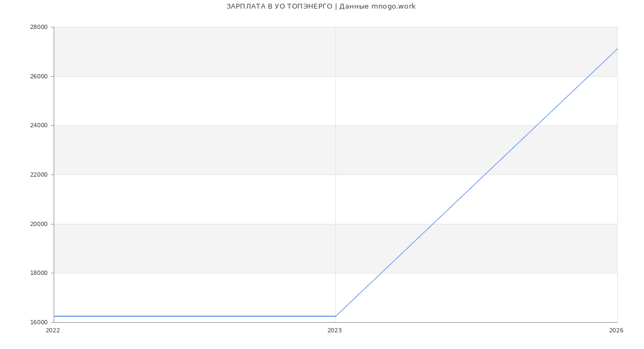The image size is (644, 349).
Task: Click the flat blue line segment's middle
Action: 195,316
